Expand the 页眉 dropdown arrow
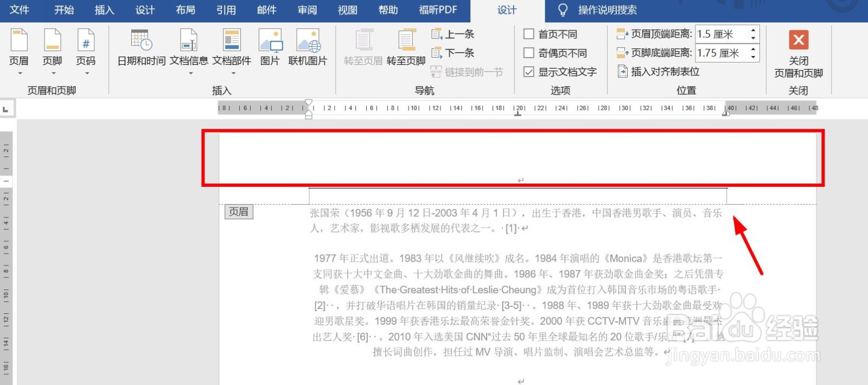This screenshot has width=868, height=385. (x=20, y=73)
